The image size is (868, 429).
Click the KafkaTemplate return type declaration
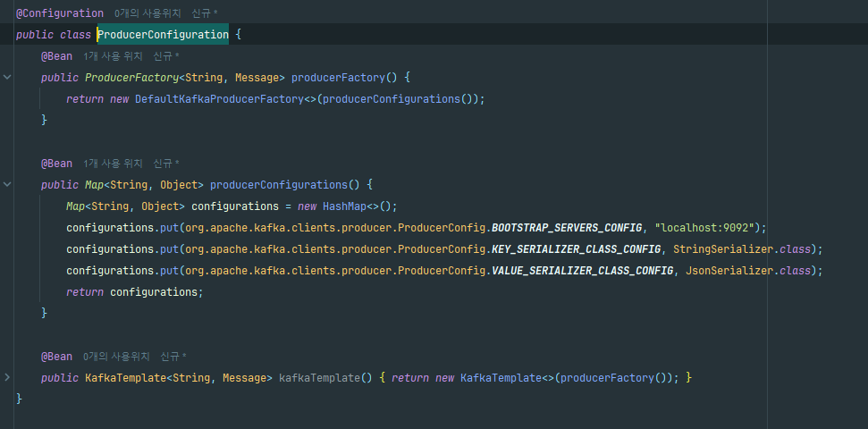126,377
